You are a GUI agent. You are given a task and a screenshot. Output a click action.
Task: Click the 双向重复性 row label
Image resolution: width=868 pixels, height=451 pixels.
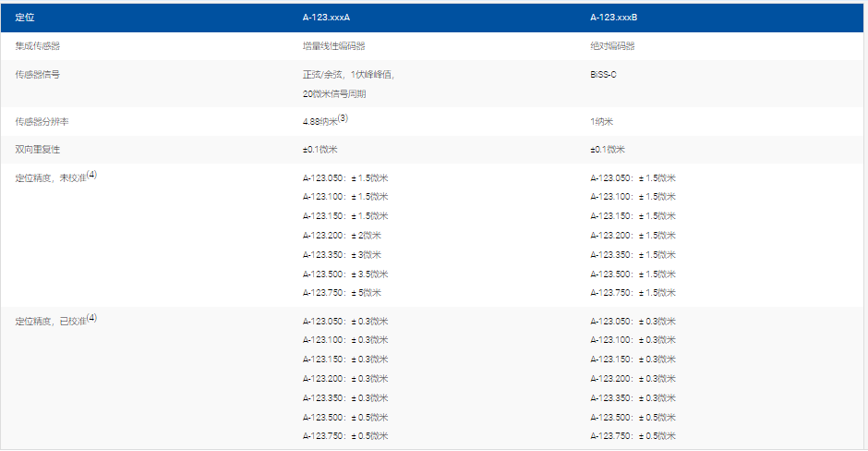click(38, 150)
